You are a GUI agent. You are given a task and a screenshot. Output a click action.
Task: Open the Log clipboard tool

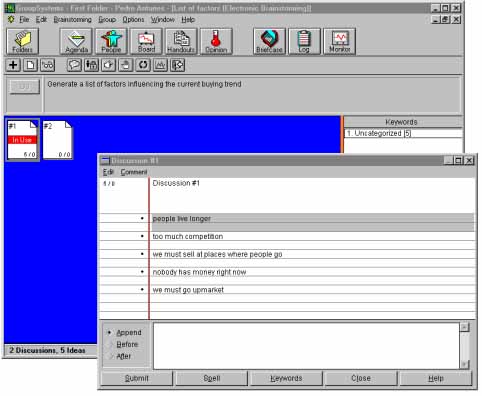click(x=304, y=41)
